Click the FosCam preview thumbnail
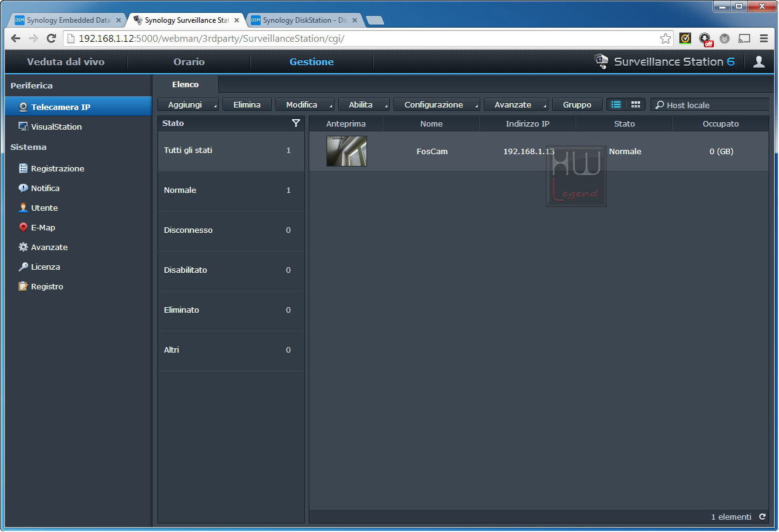 346,151
